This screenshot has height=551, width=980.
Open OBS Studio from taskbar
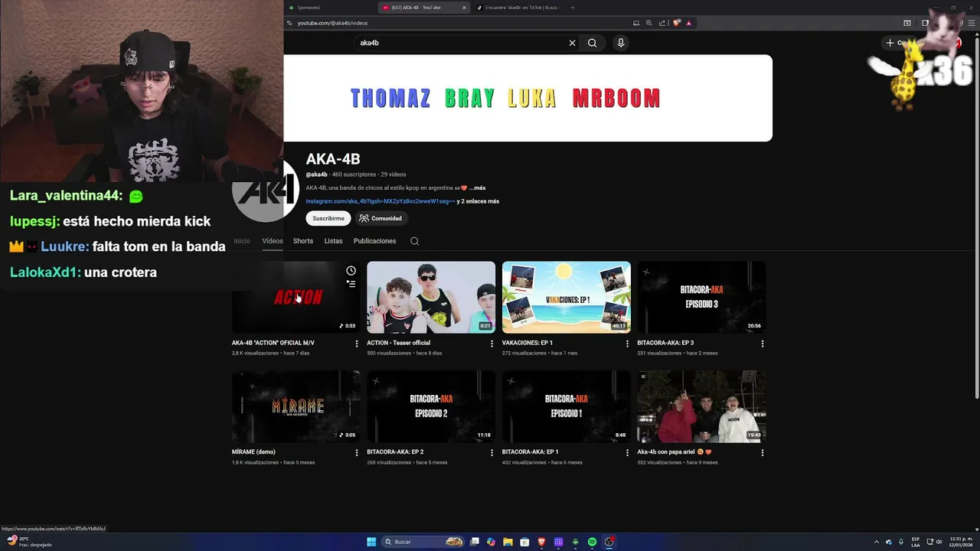[x=609, y=542]
